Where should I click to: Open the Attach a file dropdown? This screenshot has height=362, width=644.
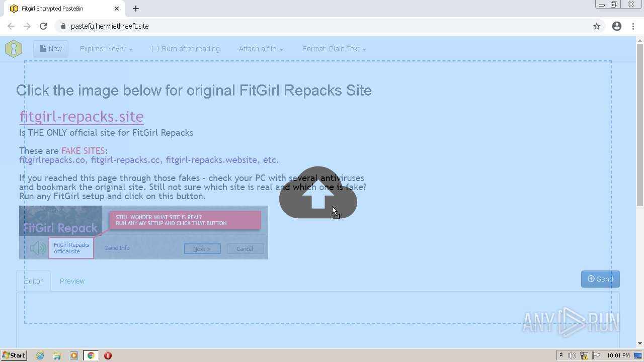(x=261, y=49)
